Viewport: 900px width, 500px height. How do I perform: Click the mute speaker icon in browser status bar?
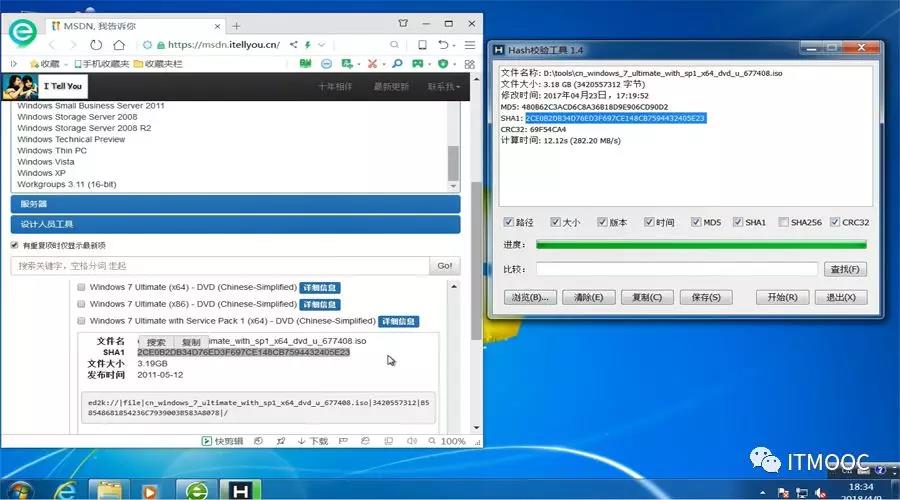pos(412,441)
